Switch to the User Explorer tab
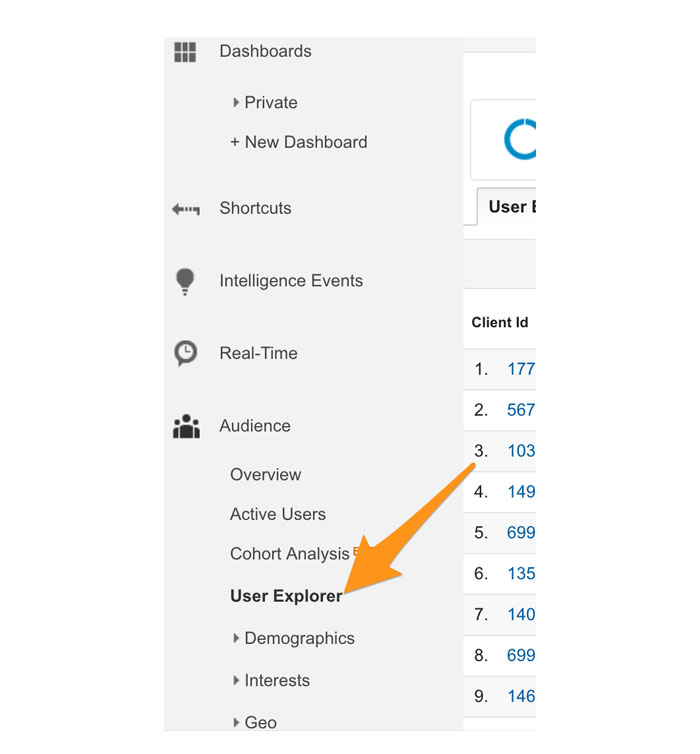 pyautogui.click(x=507, y=208)
